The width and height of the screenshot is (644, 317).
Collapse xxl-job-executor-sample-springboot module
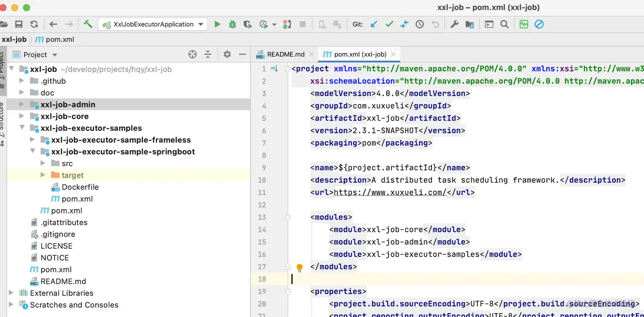click(x=32, y=151)
